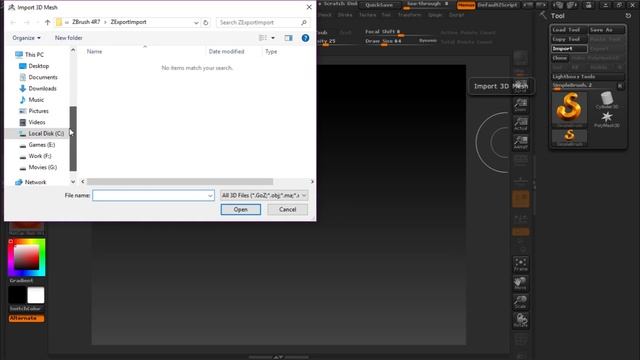Click the DefaultZScript button

pyautogui.click(x=497, y=5)
